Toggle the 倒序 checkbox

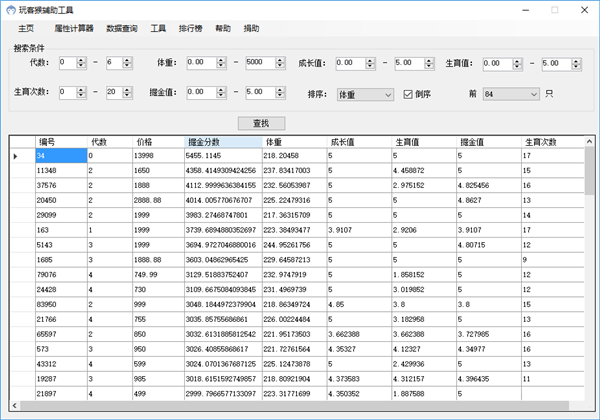coord(407,94)
